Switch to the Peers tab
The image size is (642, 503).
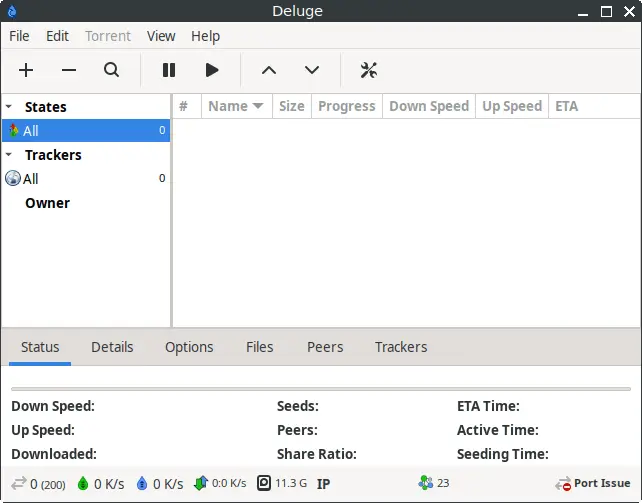325,347
